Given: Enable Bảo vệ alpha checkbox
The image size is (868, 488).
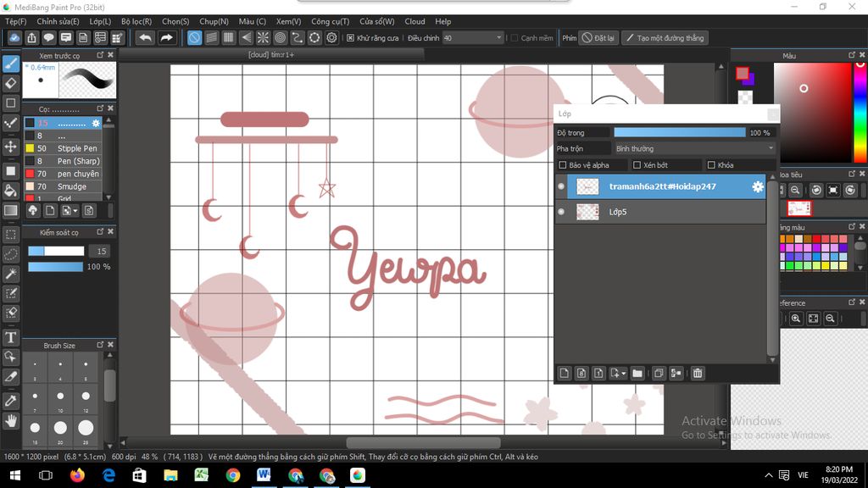Looking at the screenshot, I should (563, 165).
